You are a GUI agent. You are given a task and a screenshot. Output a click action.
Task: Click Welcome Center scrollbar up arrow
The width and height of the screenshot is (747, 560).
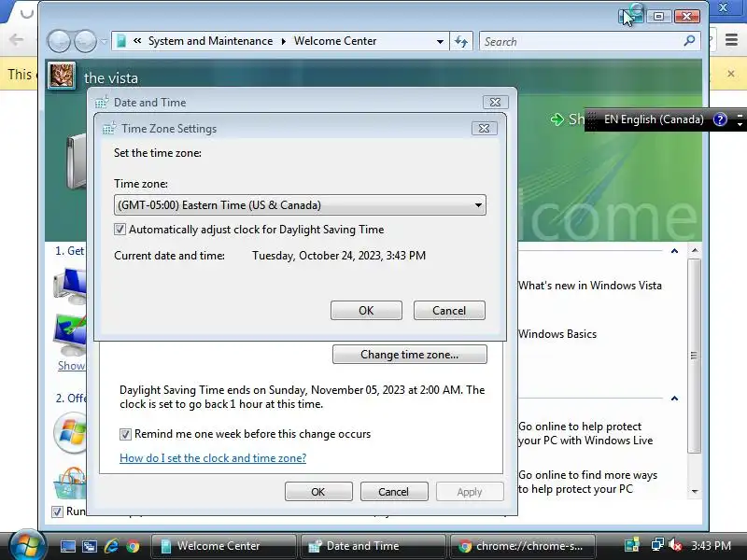(x=695, y=250)
